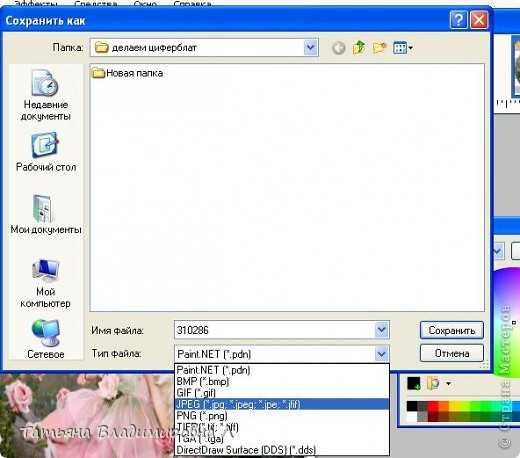Click the file name field containing 310286
Viewport: 520px width, 458px height.
[x=275, y=330]
